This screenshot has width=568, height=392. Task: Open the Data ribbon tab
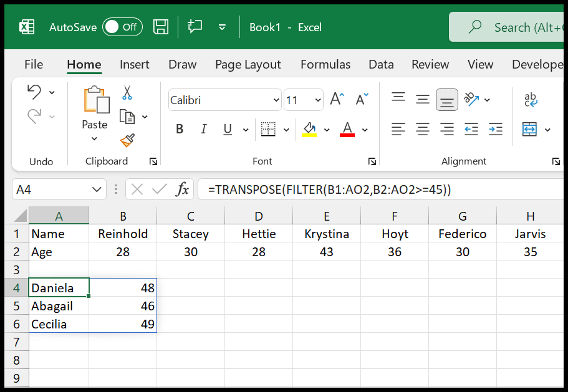[381, 64]
